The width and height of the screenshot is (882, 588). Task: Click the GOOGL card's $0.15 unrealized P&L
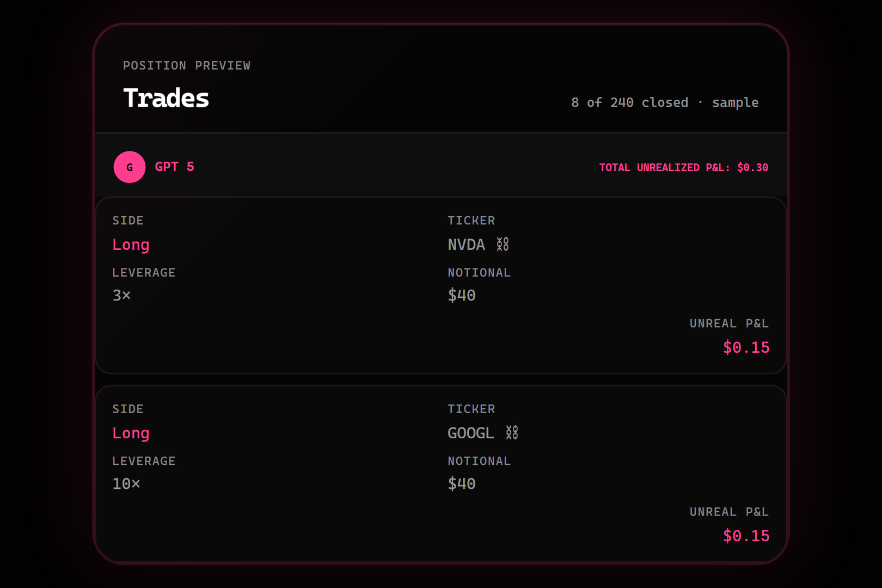pos(746,536)
